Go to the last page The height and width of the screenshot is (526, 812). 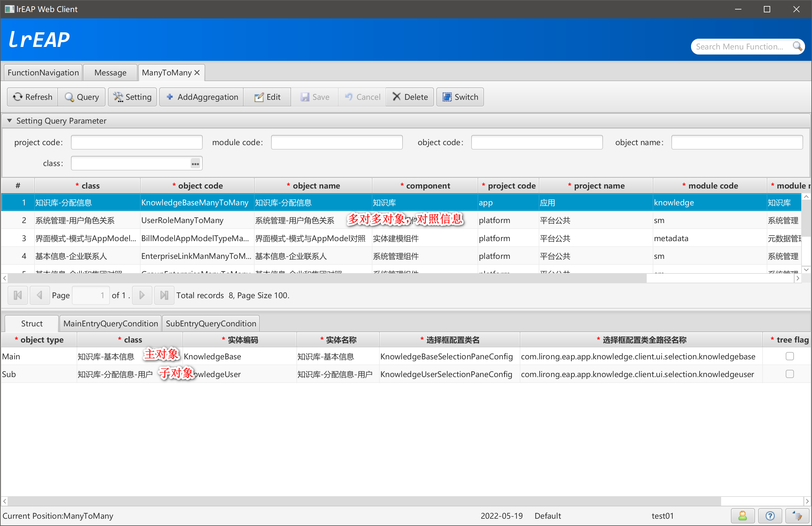tap(164, 295)
